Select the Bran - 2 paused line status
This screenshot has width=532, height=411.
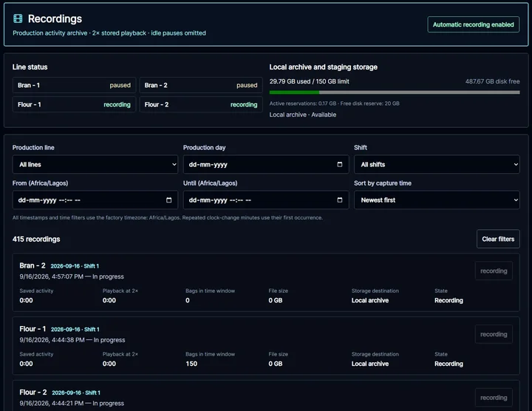click(201, 85)
